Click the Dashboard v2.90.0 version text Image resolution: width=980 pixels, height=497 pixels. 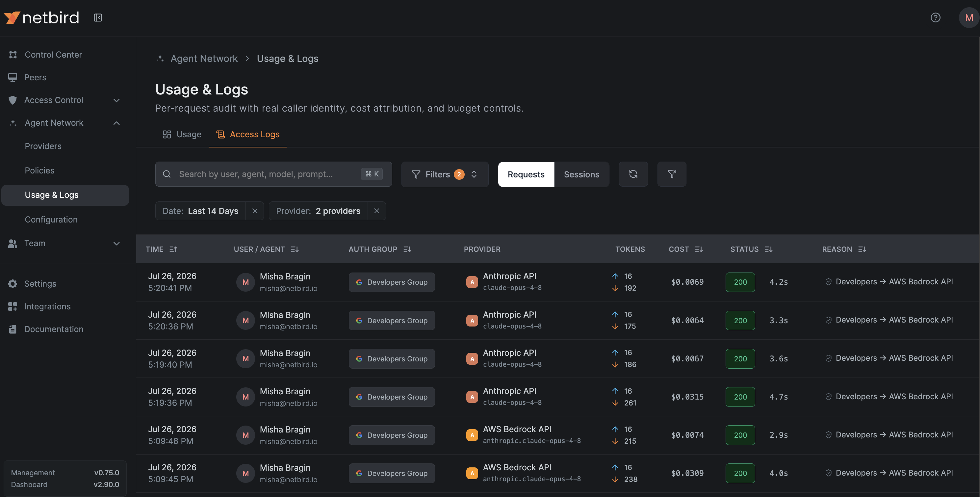pos(65,484)
